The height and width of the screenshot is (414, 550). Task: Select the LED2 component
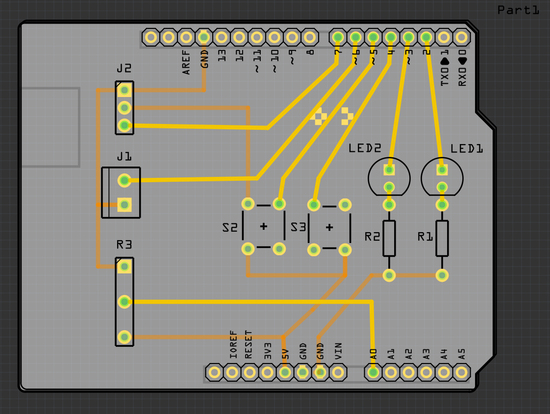pos(389,177)
